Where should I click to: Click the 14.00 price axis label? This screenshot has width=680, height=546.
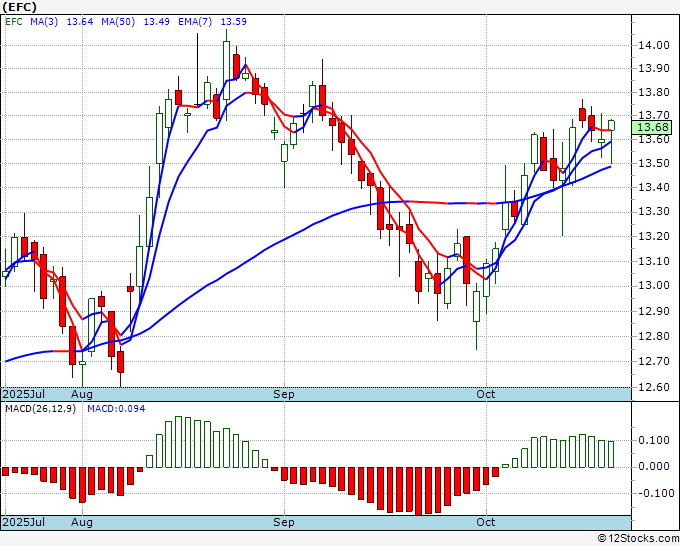coord(654,45)
